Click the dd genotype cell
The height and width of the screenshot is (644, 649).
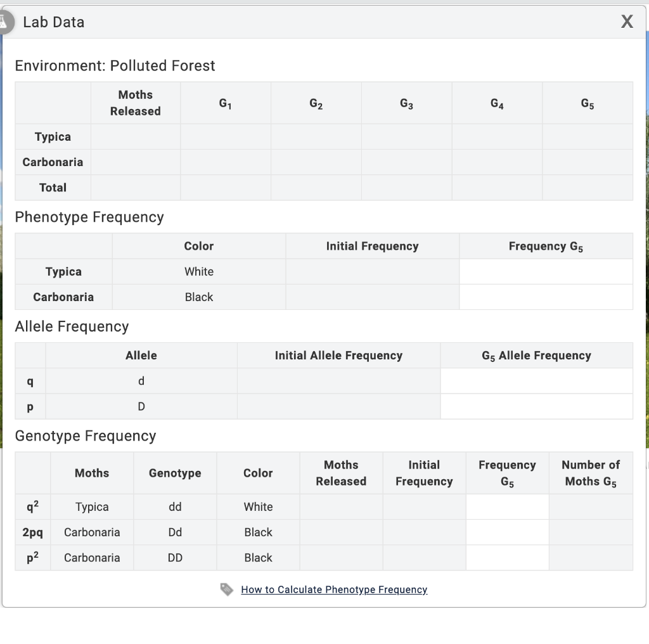pyautogui.click(x=175, y=506)
